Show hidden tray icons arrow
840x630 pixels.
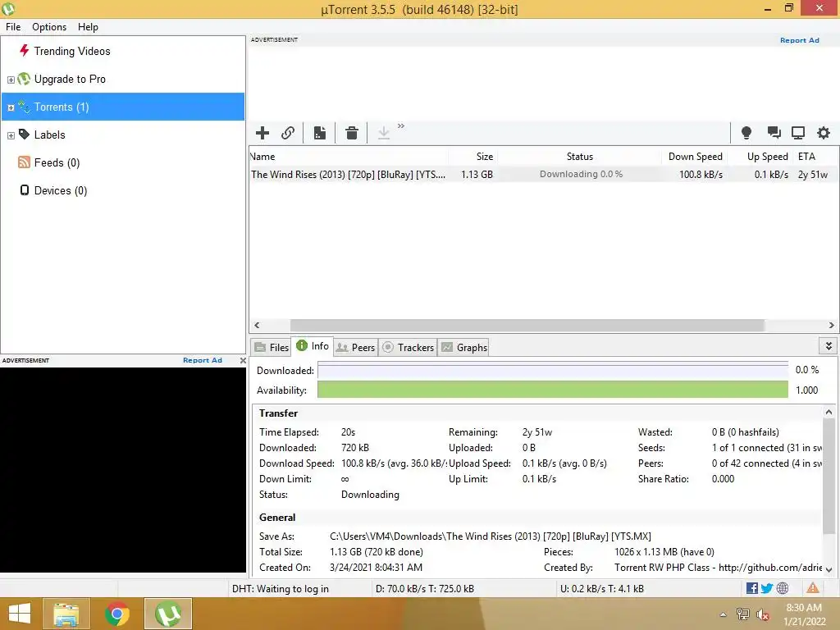(723, 615)
